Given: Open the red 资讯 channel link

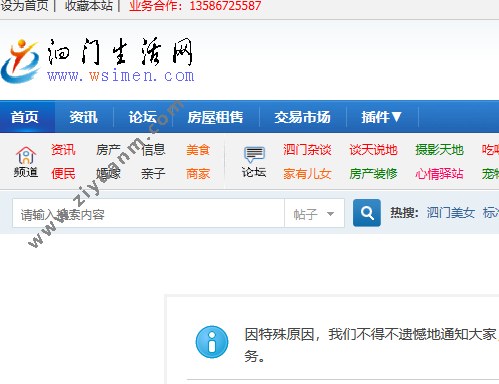Looking at the screenshot, I should pos(63,150).
